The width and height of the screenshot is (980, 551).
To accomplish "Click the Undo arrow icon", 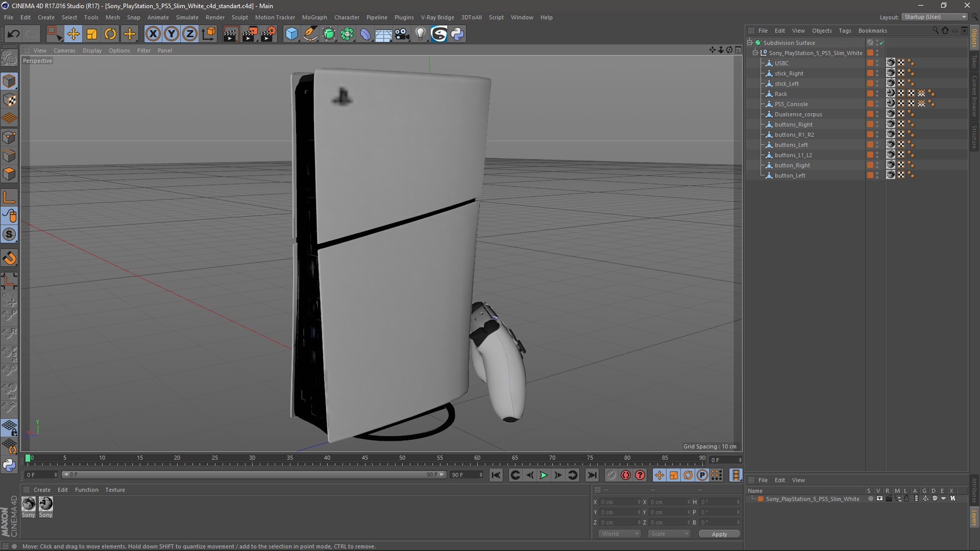I will [13, 34].
